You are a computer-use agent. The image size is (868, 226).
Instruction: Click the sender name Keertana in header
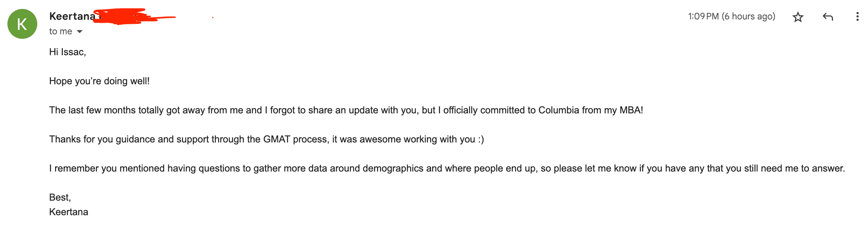pyautogui.click(x=72, y=16)
